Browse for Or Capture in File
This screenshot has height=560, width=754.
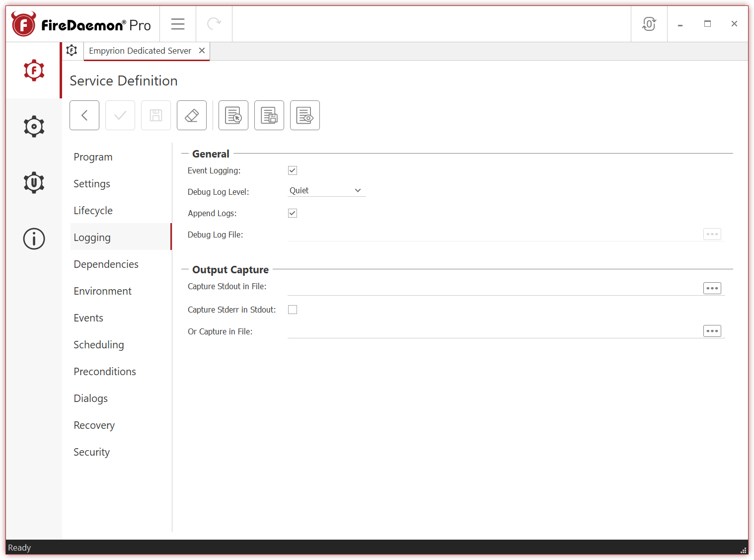pyautogui.click(x=712, y=331)
